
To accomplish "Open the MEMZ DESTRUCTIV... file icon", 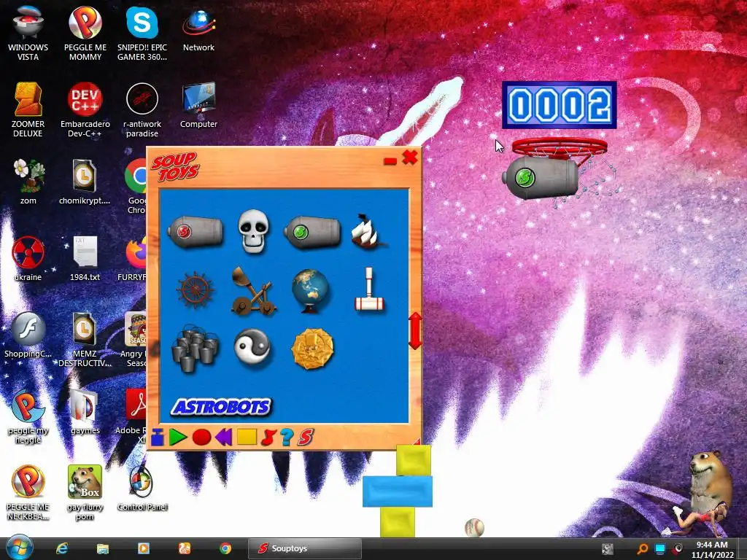I will click(x=85, y=339).
